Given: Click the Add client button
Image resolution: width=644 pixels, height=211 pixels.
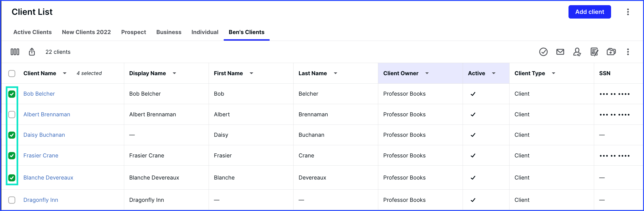Looking at the screenshot, I should click(589, 12).
